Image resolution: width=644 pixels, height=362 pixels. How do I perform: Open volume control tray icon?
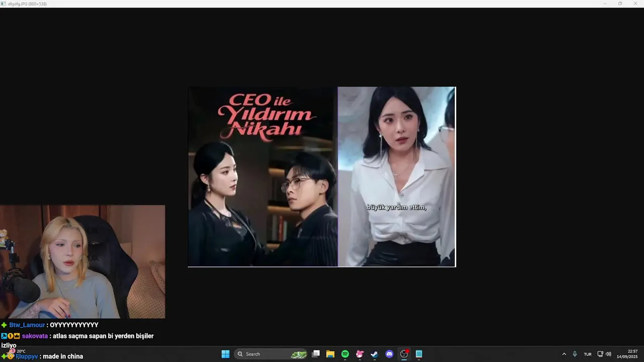point(608,354)
